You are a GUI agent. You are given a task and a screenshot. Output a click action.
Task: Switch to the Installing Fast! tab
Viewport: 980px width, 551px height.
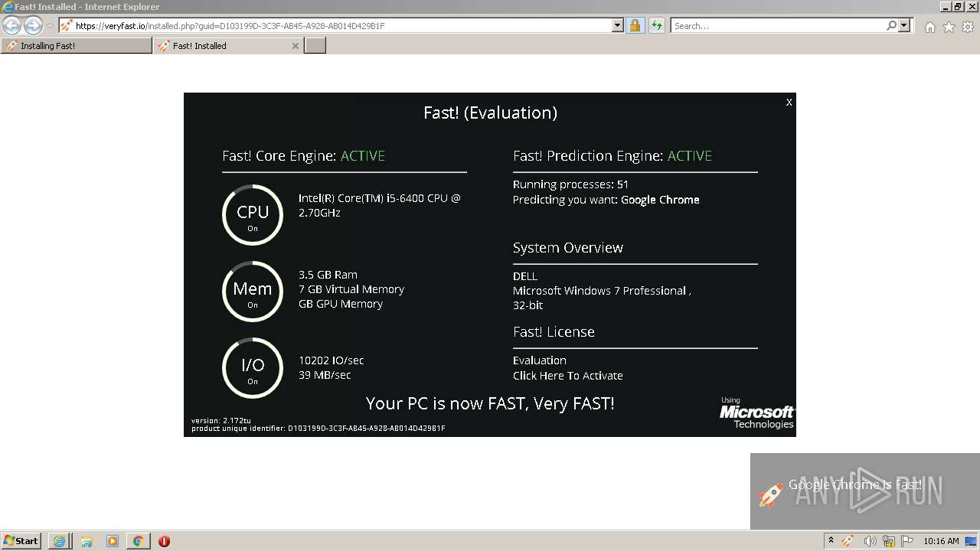77,46
